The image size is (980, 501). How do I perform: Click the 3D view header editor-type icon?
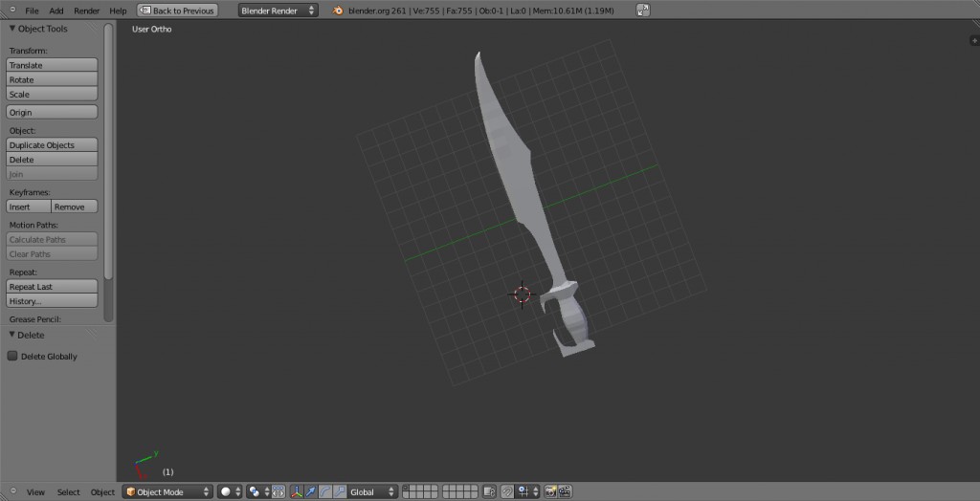click(12, 491)
